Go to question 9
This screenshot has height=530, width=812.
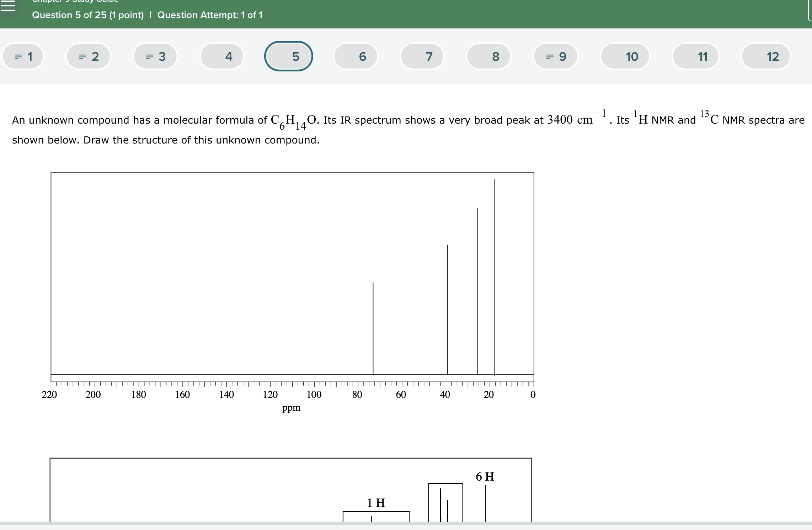click(x=556, y=56)
